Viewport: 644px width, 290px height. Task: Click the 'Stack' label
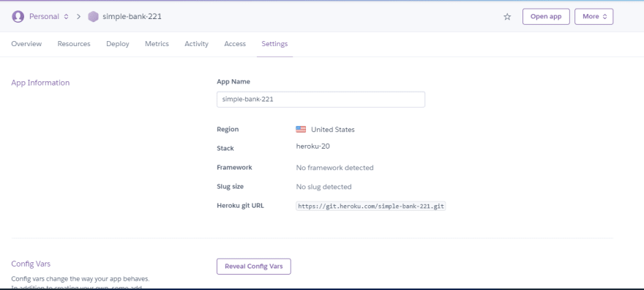point(225,148)
